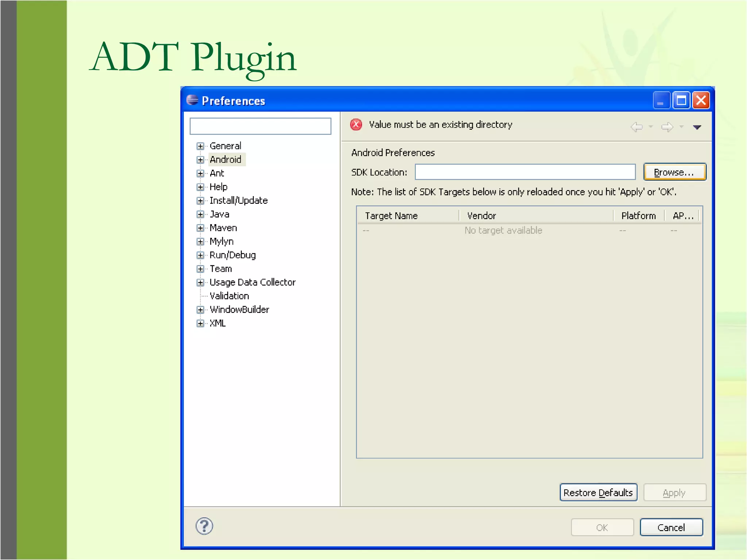Expand the Java tree node
Image resolution: width=747 pixels, height=560 pixels.
200,214
